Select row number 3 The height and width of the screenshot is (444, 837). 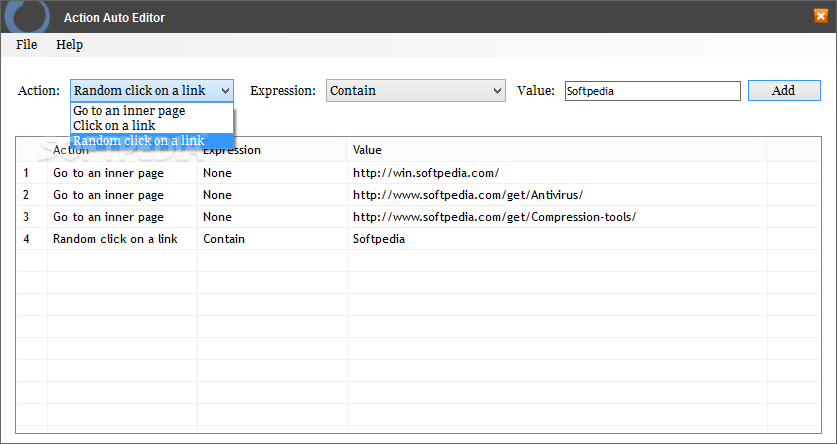(26, 217)
